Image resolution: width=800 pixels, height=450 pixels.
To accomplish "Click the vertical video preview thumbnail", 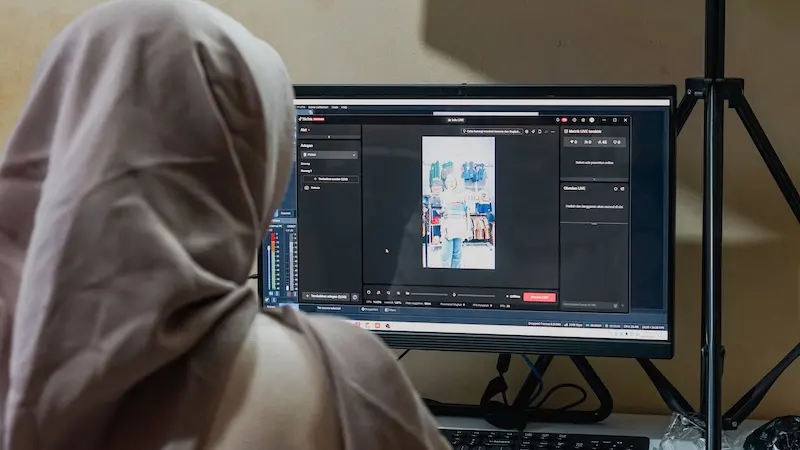I will (458, 202).
